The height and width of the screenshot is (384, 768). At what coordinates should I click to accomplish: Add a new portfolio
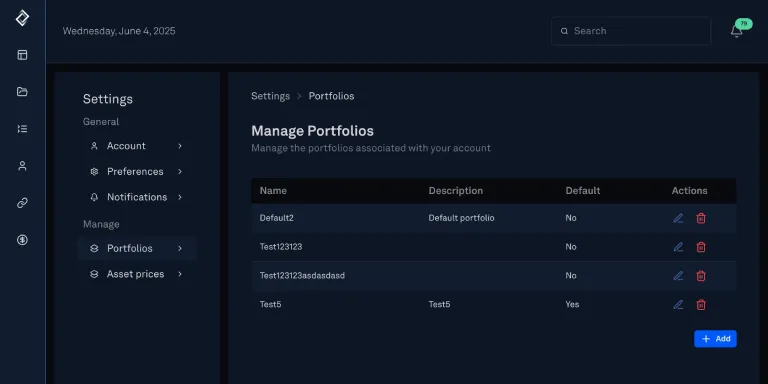point(715,339)
